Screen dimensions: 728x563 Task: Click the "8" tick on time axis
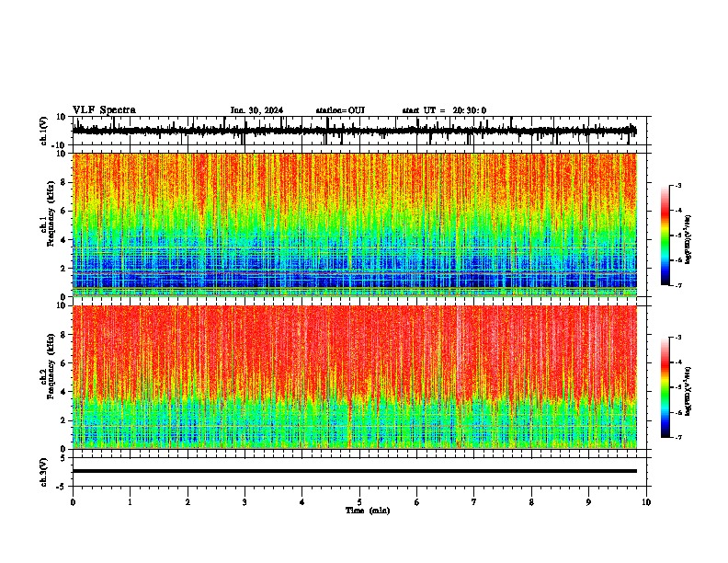pyautogui.click(x=531, y=502)
